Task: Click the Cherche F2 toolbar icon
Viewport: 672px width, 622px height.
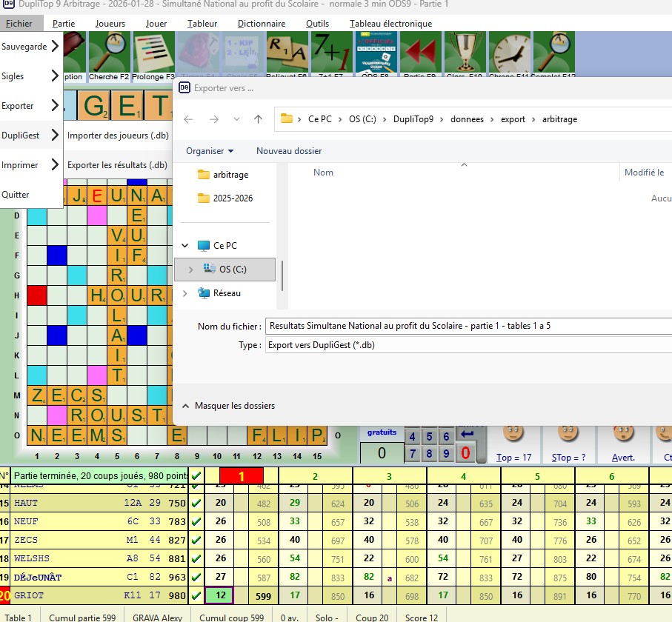Action: [x=109, y=52]
